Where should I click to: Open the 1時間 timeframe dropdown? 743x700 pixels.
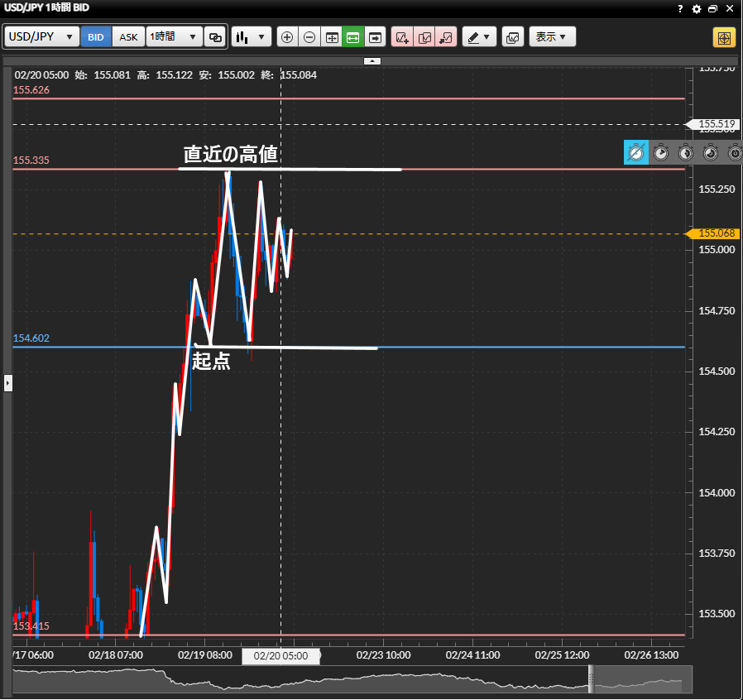click(174, 37)
